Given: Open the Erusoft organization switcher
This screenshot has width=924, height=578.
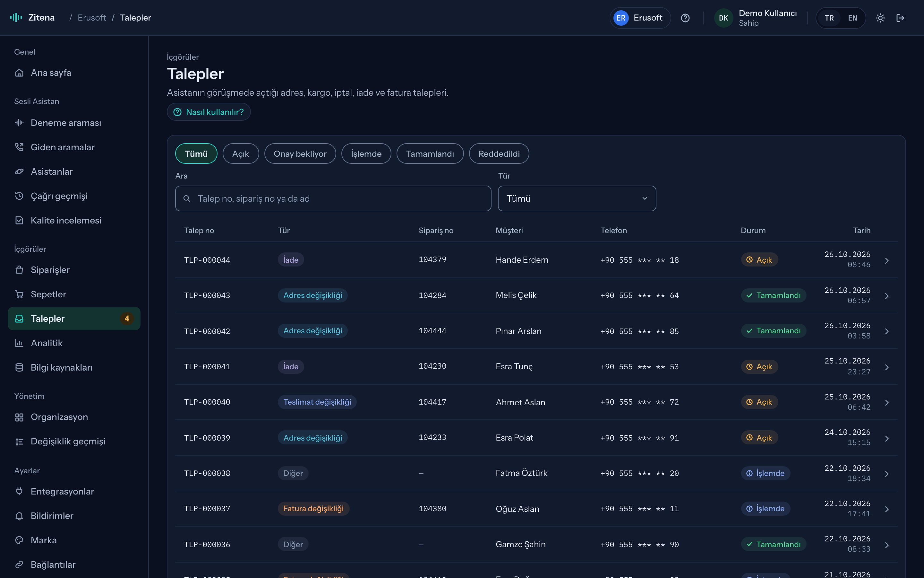Looking at the screenshot, I should pos(640,18).
